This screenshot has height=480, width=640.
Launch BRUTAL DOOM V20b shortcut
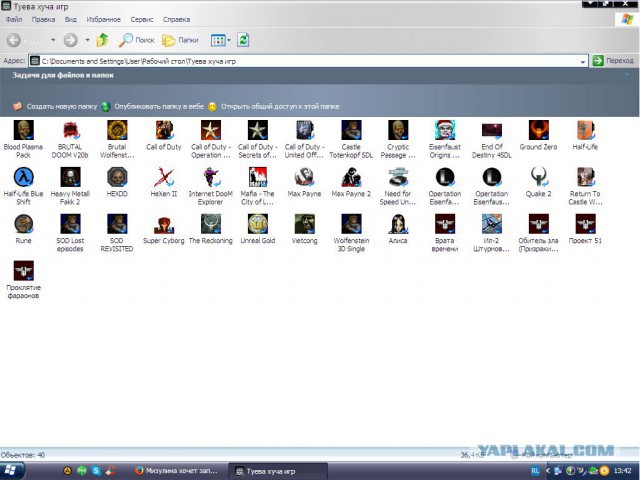(x=70, y=130)
